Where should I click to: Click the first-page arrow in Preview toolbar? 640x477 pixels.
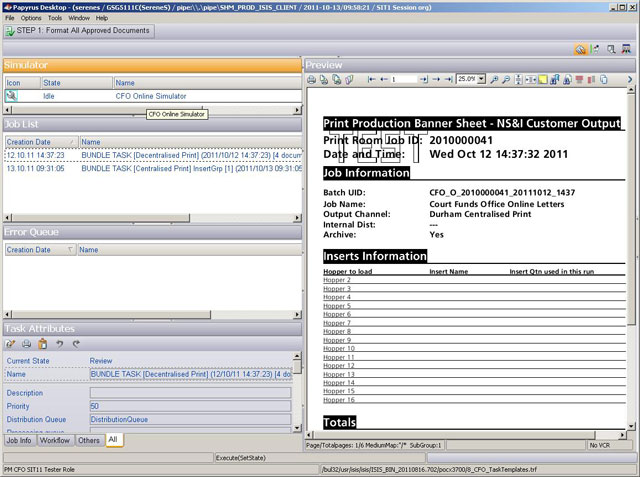(x=371, y=80)
